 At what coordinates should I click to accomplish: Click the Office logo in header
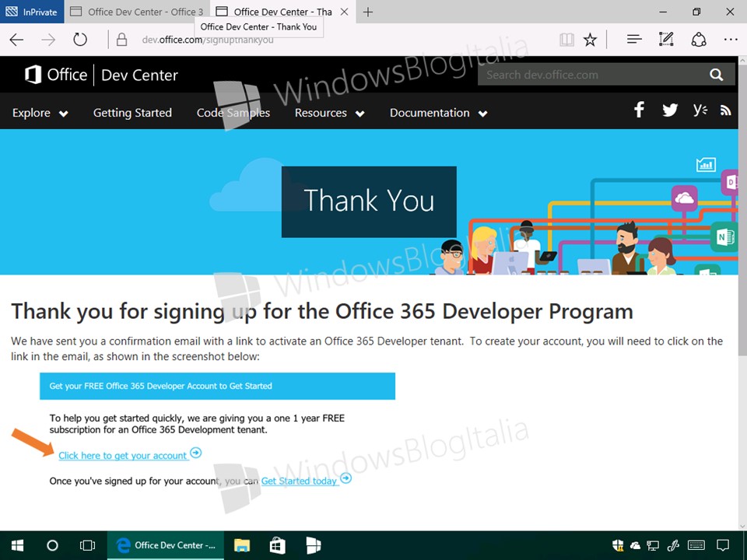(x=56, y=75)
